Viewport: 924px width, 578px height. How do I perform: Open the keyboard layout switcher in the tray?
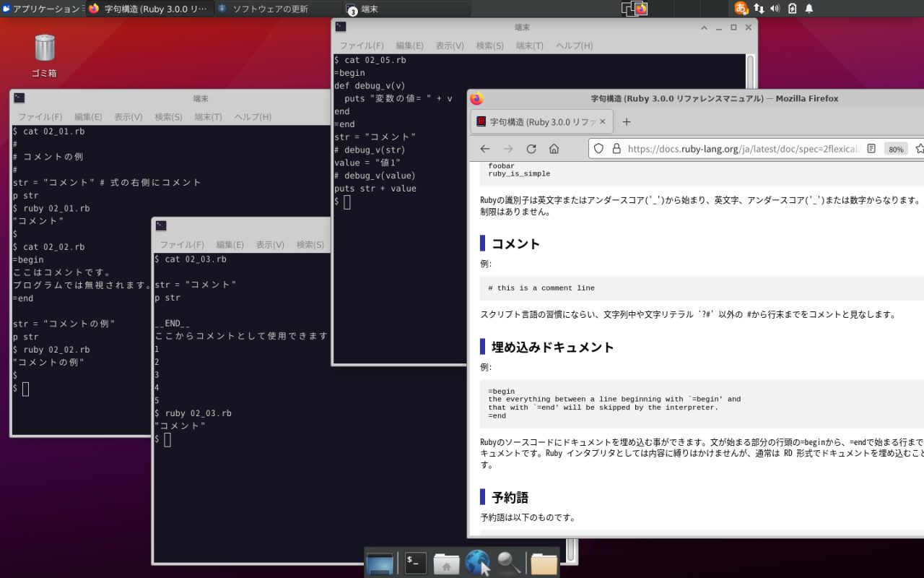759,9
